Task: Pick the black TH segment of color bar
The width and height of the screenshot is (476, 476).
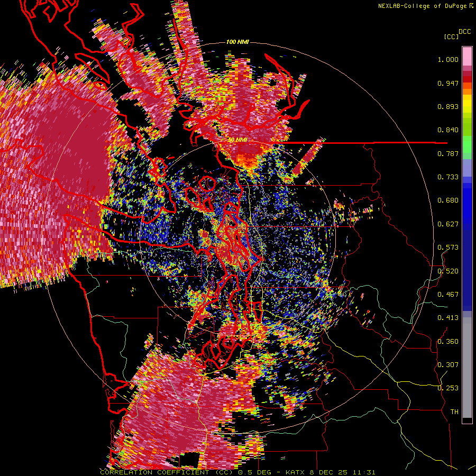Action: coord(467,420)
